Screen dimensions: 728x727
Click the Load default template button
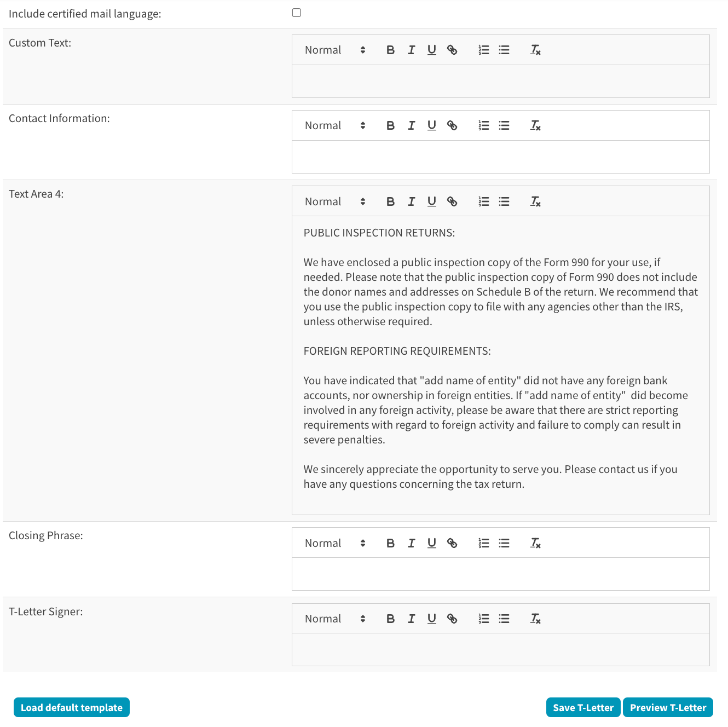pos(72,707)
